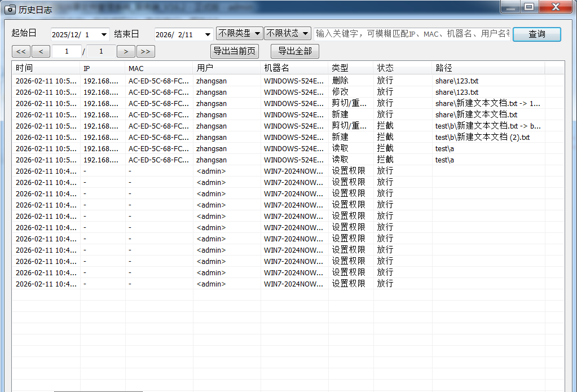The image size is (577, 392).
Task: Jump to last page with >> button
Action: (145, 52)
